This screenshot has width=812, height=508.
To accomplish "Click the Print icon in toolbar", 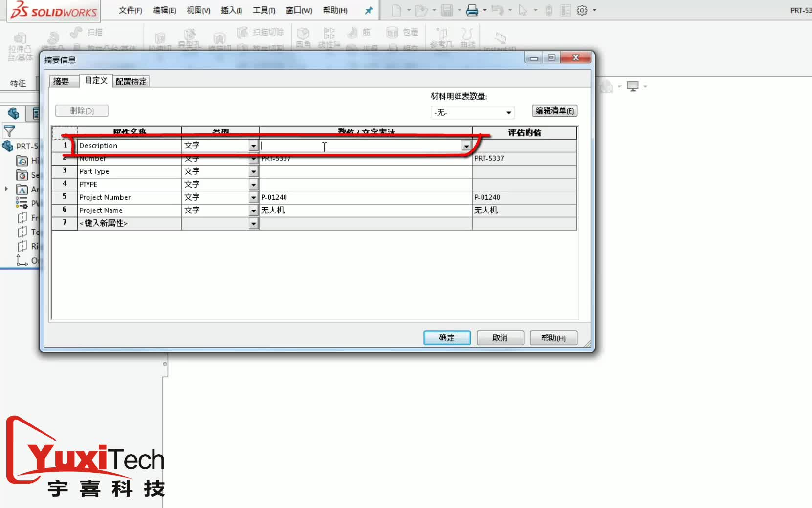I will click(472, 10).
